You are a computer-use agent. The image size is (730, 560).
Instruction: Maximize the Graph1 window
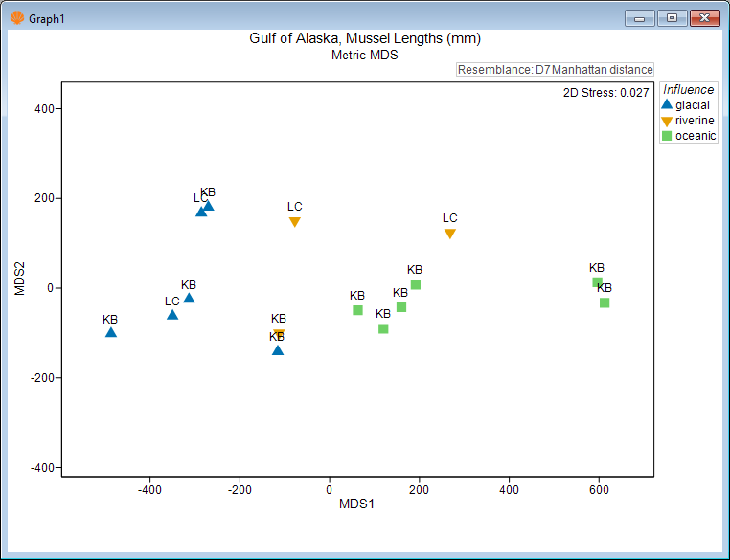coord(672,18)
